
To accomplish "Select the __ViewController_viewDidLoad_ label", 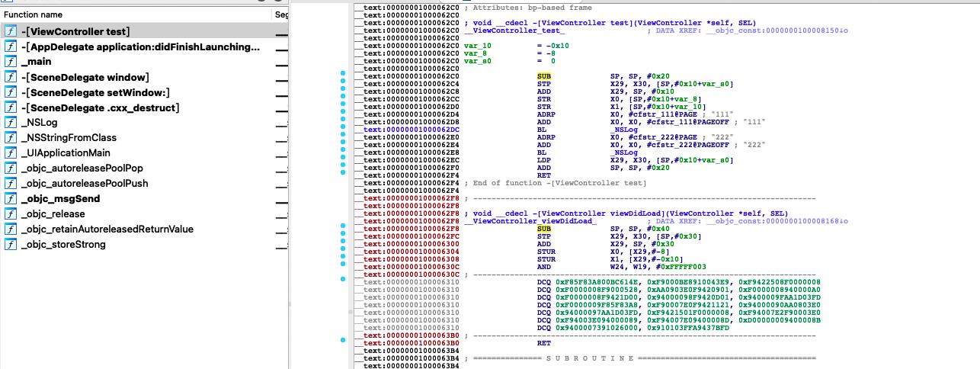I will [x=530, y=221].
